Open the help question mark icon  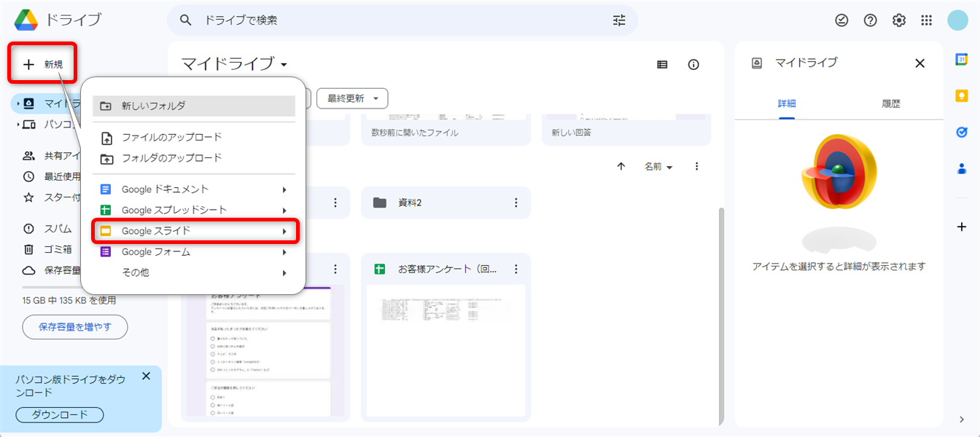(870, 20)
